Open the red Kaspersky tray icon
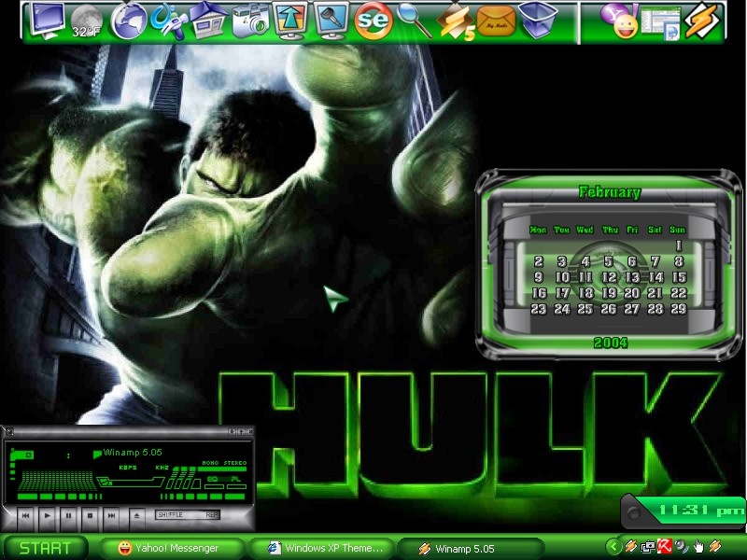The height and width of the screenshot is (560, 747). point(664,546)
